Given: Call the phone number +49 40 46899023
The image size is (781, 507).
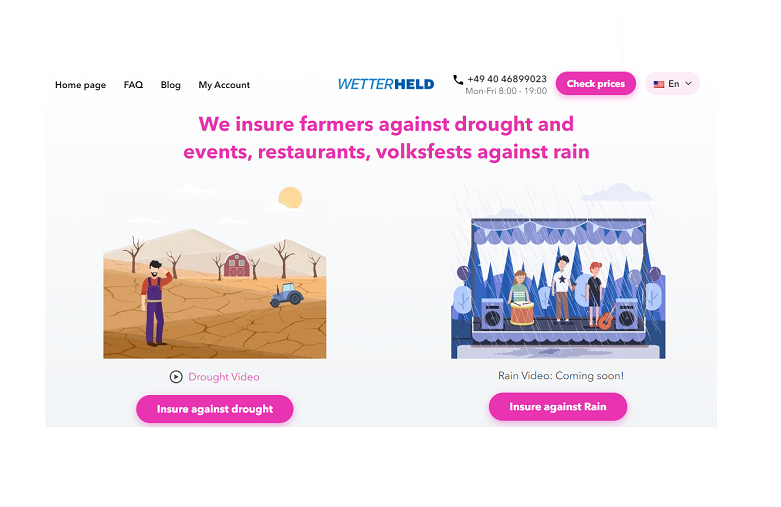Looking at the screenshot, I should [507, 79].
